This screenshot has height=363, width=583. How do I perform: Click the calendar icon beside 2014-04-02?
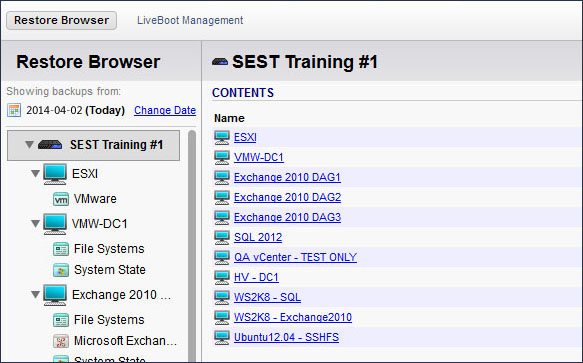click(14, 110)
